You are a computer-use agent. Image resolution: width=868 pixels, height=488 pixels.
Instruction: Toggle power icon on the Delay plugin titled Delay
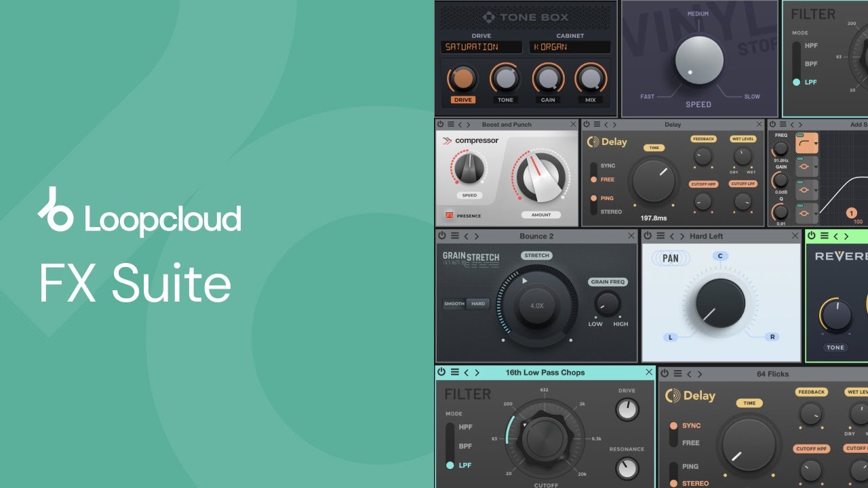[x=587, y=125]
